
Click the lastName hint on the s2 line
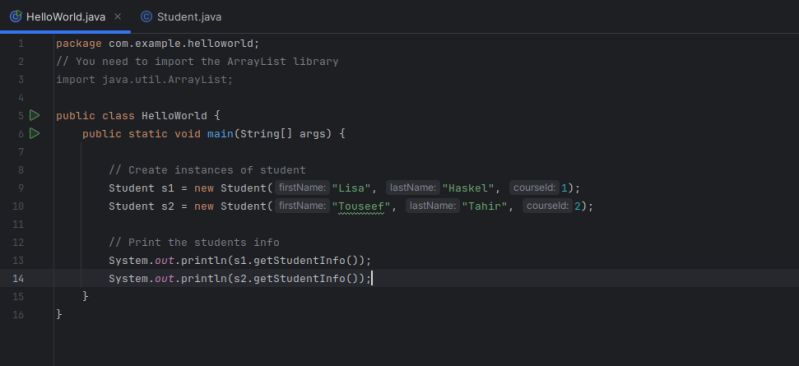432,206
